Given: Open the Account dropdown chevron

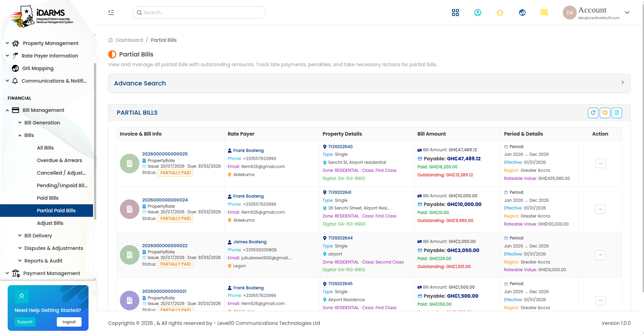Looking at the screenshot, I should (x=627, y=13).
